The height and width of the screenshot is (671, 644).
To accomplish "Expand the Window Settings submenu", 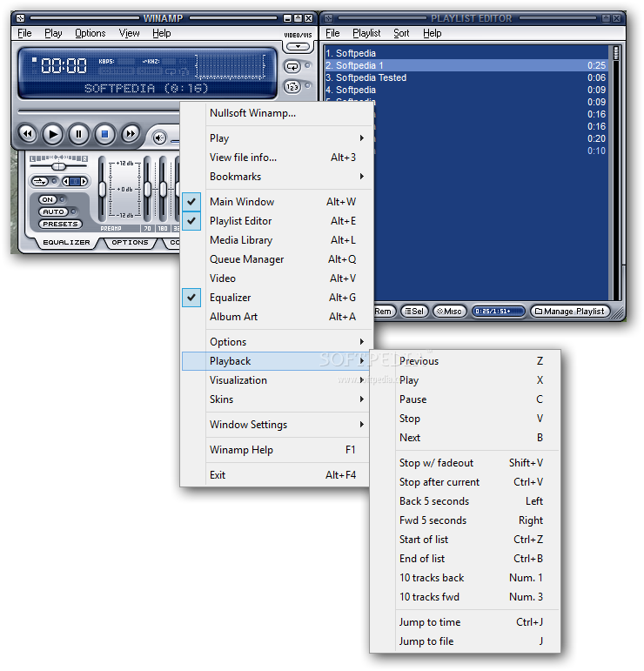I will click(276, 425).
